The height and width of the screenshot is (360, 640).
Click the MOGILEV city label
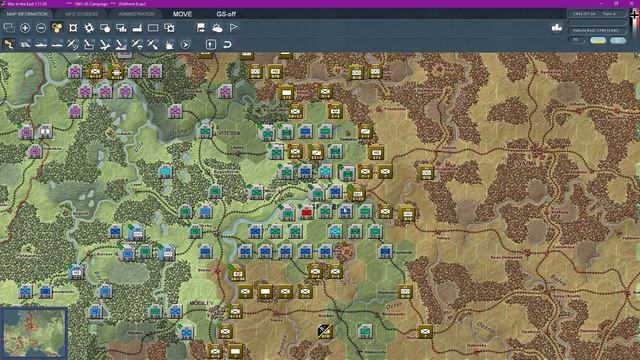(202, 303)
